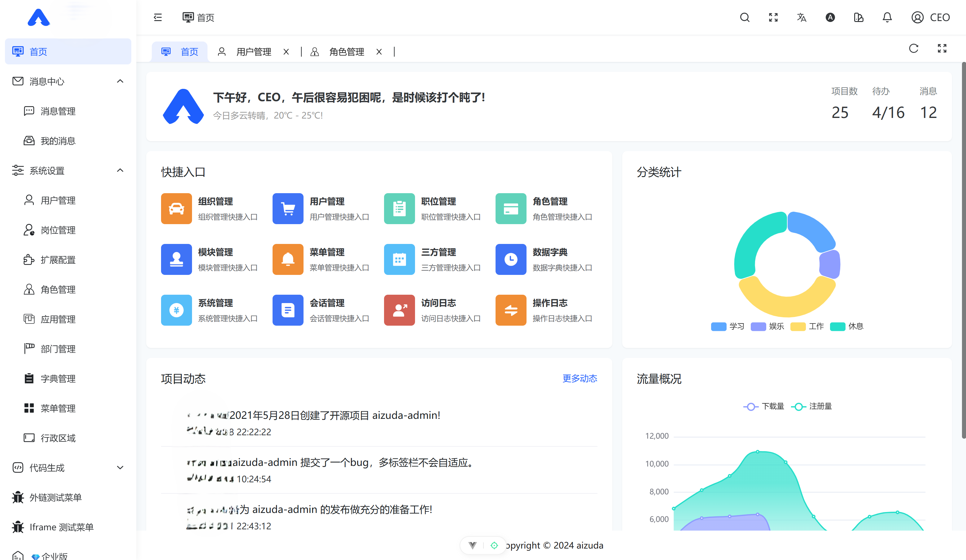Open Iframe 测试菜单 in the sidebar

[x=68, y=527]
